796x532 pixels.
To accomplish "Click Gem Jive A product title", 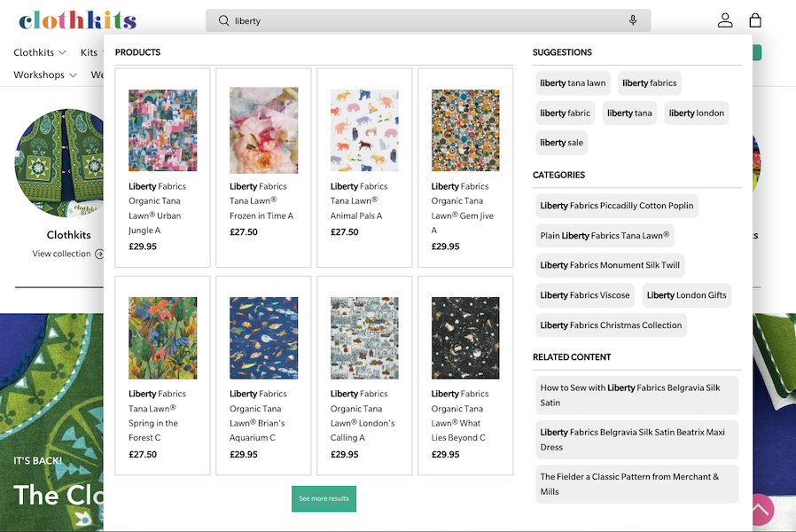I will pyautogui.click(x=463, y=208).
